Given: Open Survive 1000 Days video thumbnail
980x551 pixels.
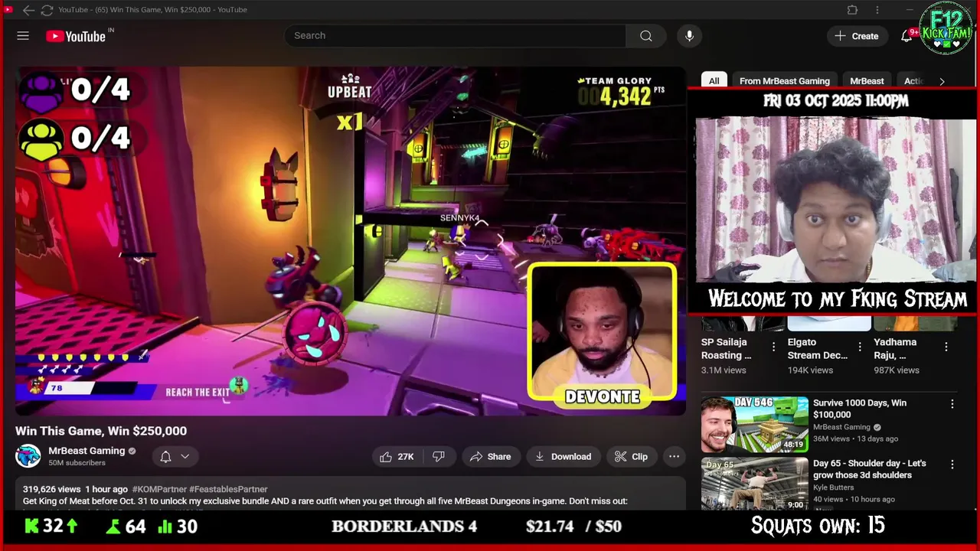Looking at the screenshot, I should (x=755, y=424).
